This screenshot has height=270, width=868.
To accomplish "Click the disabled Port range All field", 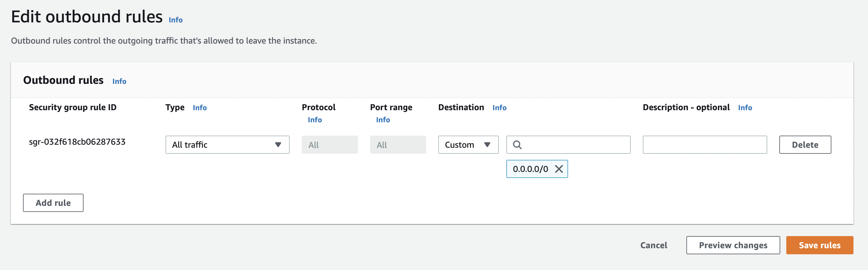I will click(x=398, y=145).
